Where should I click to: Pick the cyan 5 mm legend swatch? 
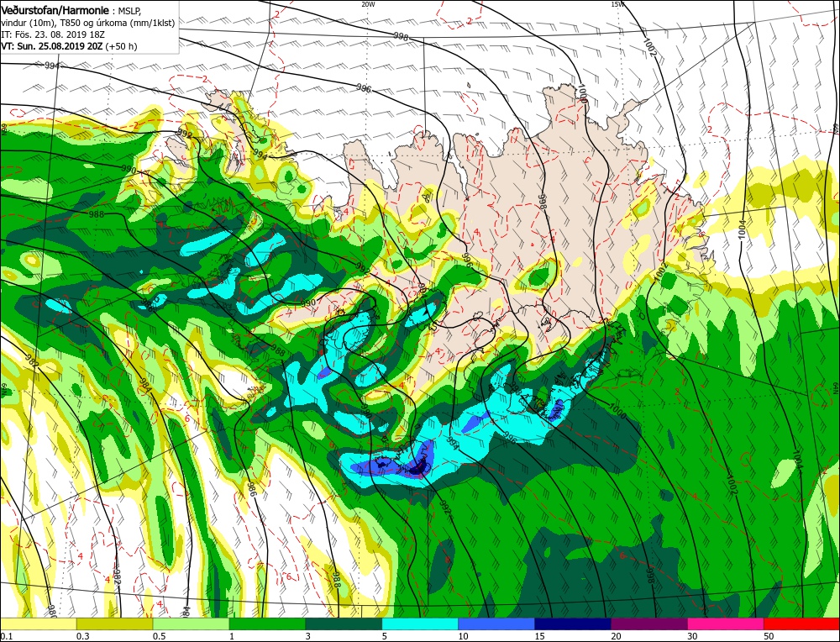click(x=420, y=624)
